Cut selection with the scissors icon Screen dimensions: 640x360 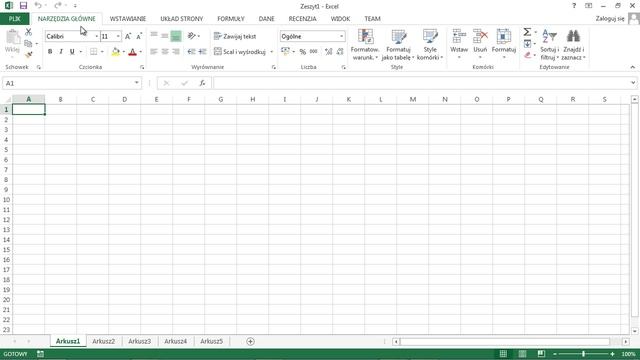coord(28,32)
